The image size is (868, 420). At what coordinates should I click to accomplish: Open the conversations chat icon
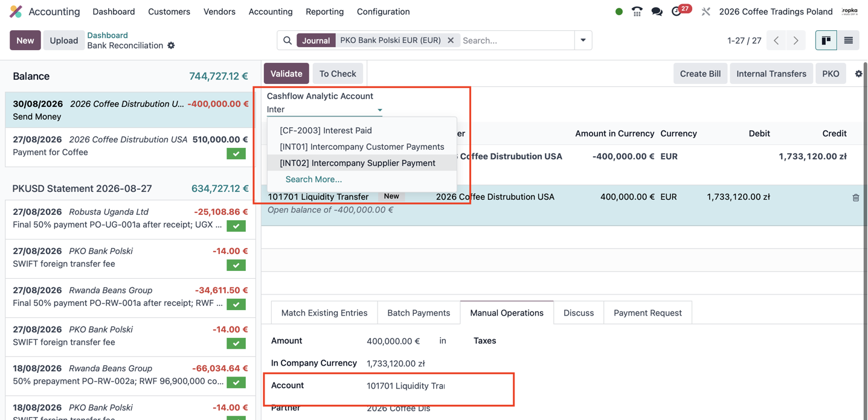pos(657,11)
